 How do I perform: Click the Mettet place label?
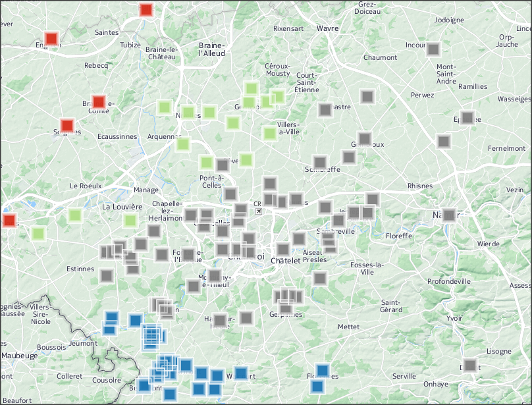tap(348, 327)
